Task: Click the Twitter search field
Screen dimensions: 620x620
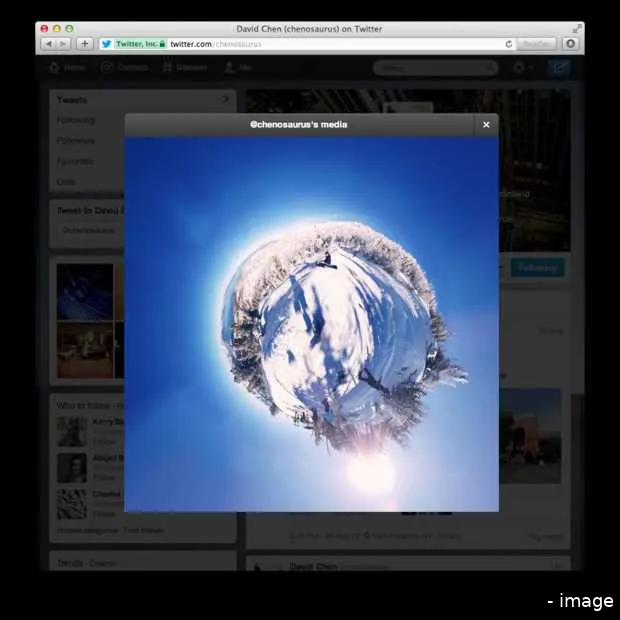Action: (x=434, y=68)
